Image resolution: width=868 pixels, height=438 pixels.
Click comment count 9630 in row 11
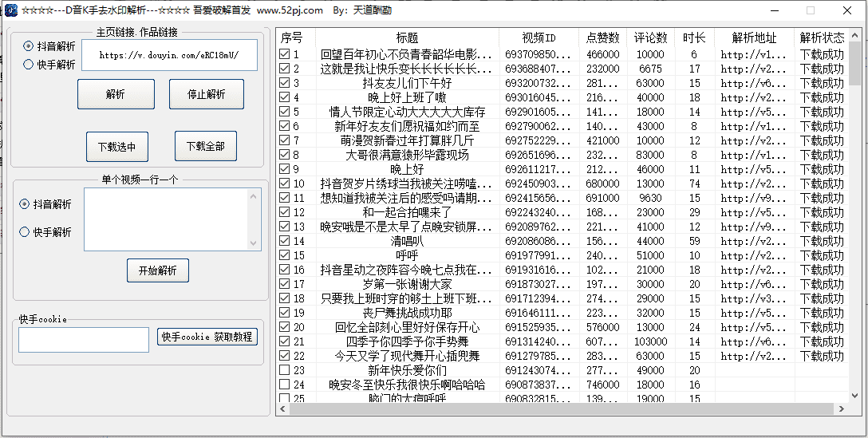coord(650,198)
